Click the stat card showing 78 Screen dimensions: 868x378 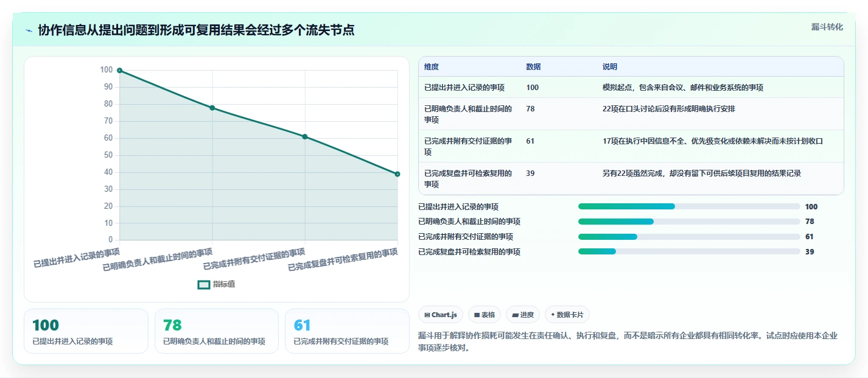(217, 331)
